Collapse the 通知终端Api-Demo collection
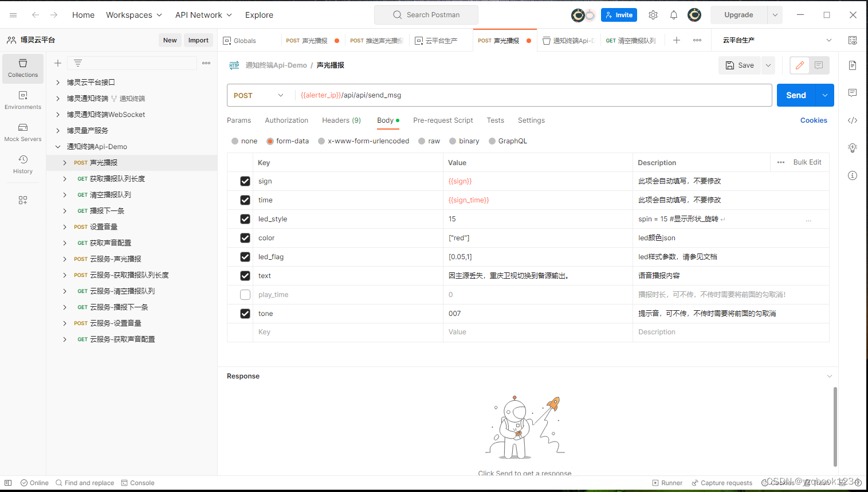868x492 pixels. pos(58,147)
